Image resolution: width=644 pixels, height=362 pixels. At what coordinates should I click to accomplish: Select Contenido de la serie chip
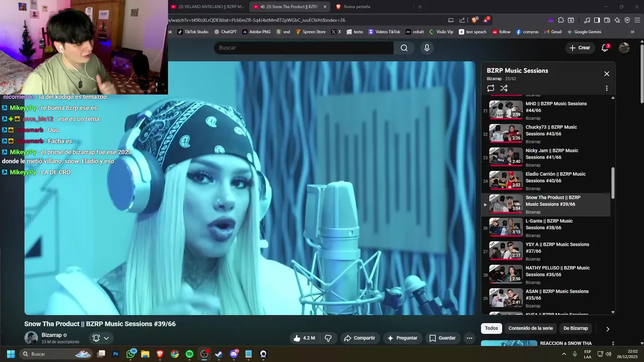[530, 328]
